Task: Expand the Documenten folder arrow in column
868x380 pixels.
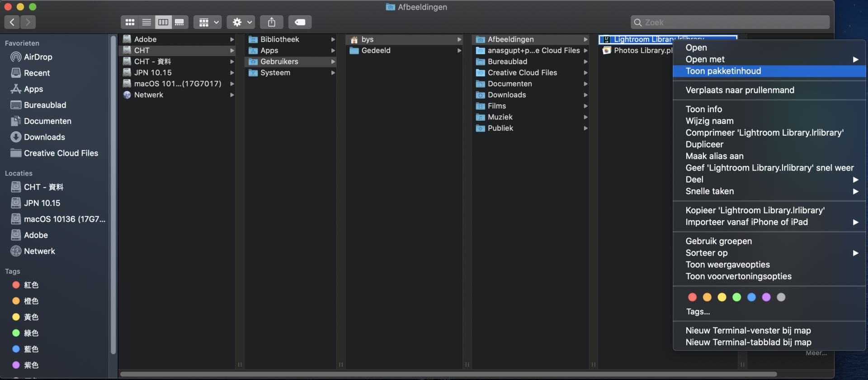Action: click(x=586, y=84)
